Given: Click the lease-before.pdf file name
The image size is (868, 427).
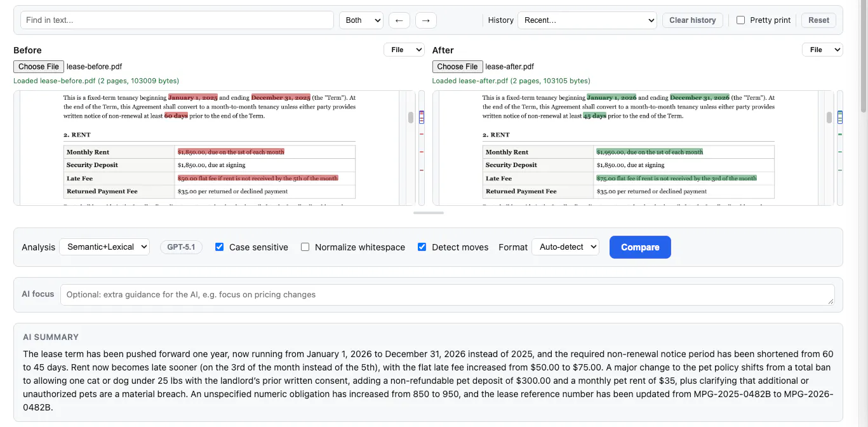Looking at the screenshot, I should pos(95,67).
